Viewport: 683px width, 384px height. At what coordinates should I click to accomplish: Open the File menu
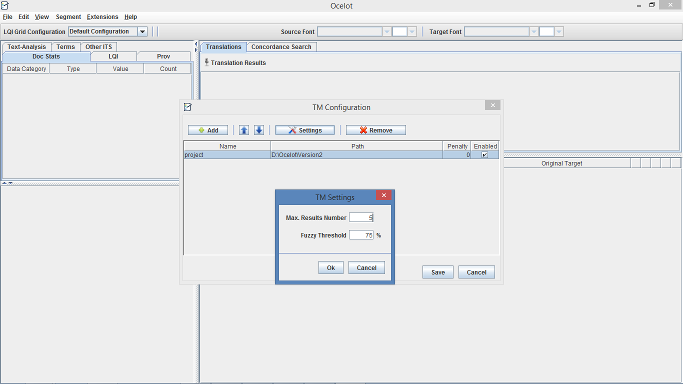[x=7, y=17]
